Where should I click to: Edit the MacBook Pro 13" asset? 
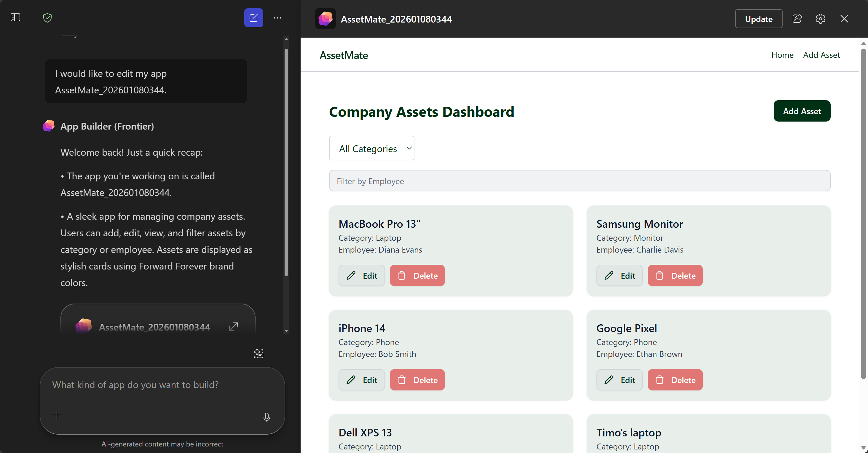pos(362,275)
